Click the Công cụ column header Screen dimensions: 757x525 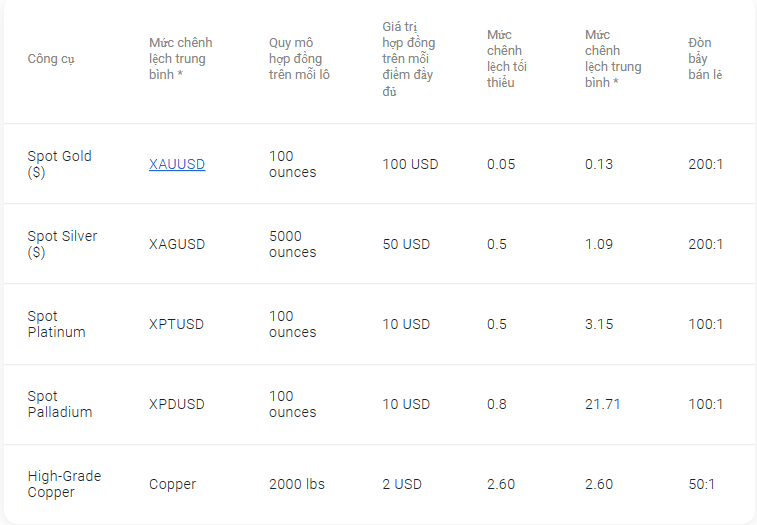click(x=51, y=59)
